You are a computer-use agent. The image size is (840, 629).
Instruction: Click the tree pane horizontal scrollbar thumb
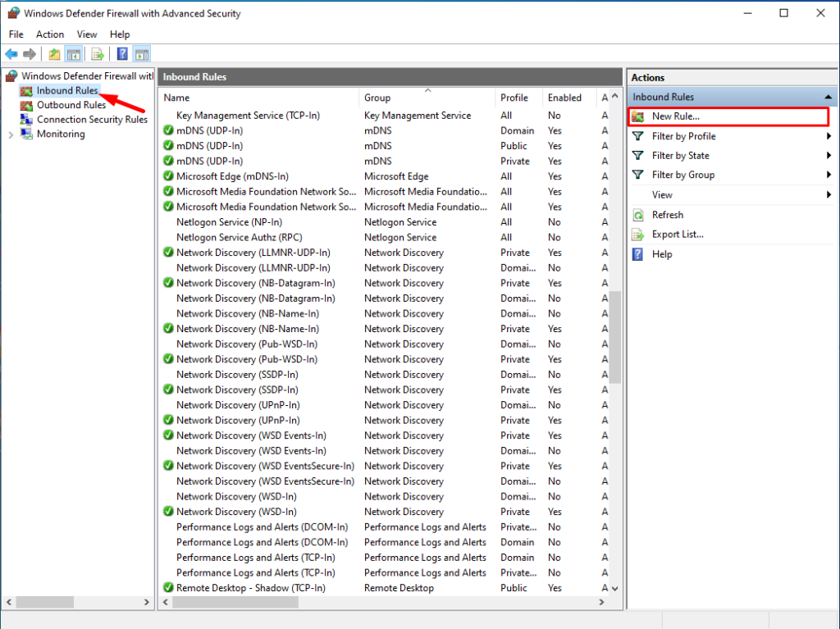pos(44,602)
